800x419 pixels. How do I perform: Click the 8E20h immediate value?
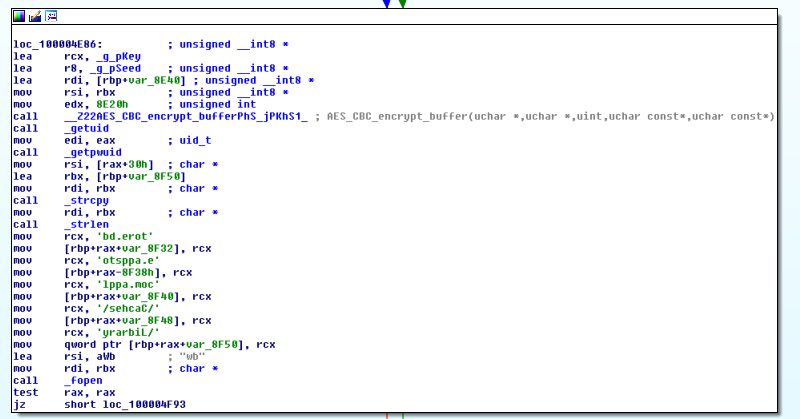click(x=112, y=105)
